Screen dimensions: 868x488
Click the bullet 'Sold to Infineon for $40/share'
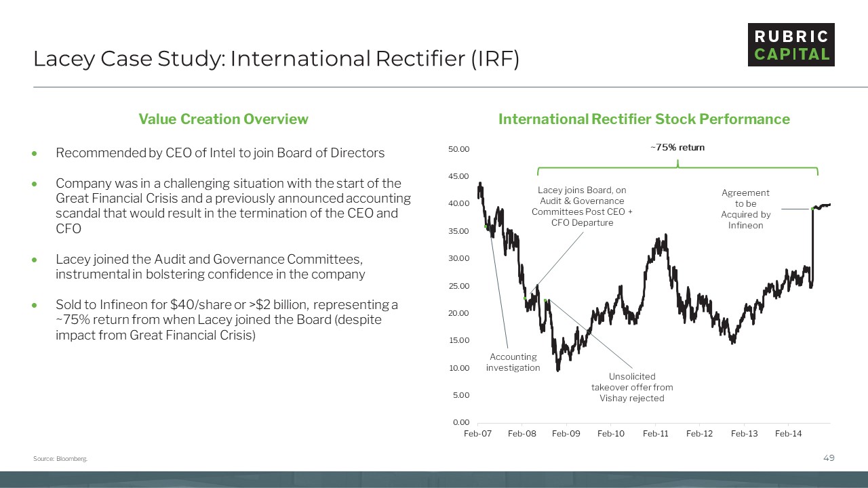tap(226, 320)
